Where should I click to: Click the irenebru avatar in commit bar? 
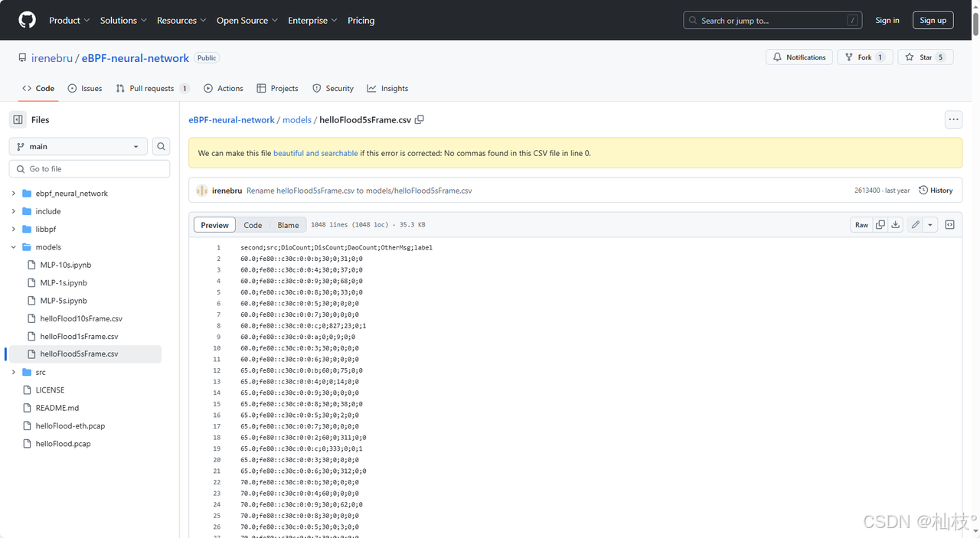(x=202, y=191)
